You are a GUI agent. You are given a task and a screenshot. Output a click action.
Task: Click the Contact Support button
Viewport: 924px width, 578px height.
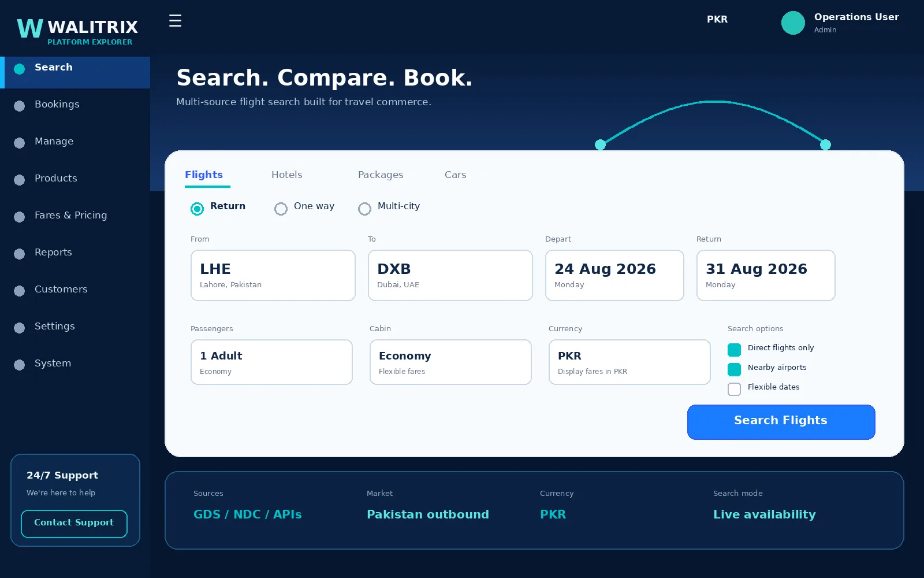tap(74, 524)
